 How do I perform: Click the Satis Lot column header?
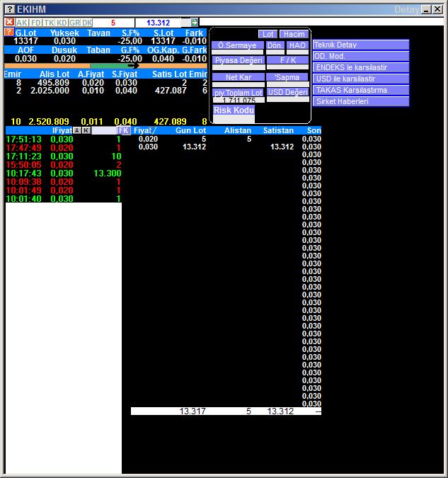(x=169, y=74)
